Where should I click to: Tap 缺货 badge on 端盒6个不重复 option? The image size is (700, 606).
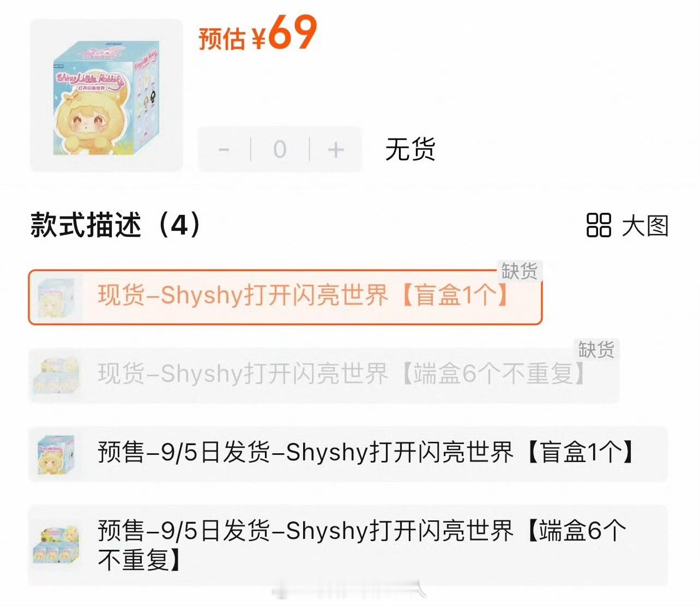click(x=596, y=350)
